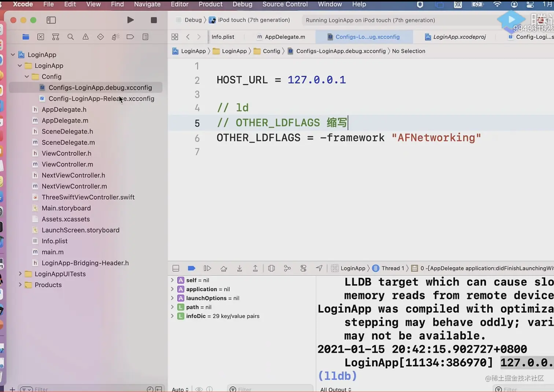Click No Selection in the jump bar
Screen dimensions: 554x392
[x=409, y=51]
